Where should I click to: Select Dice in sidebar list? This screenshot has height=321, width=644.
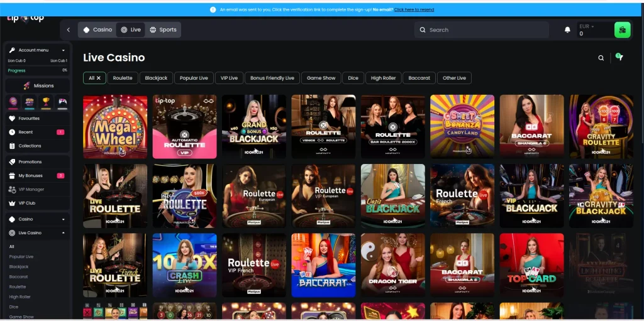[14, 307]
